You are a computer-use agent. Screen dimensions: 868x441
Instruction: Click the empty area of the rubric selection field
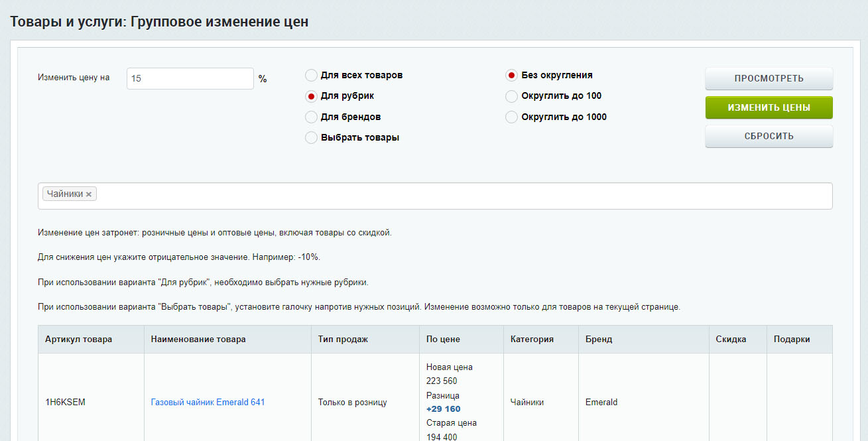[x=464, y=196]
